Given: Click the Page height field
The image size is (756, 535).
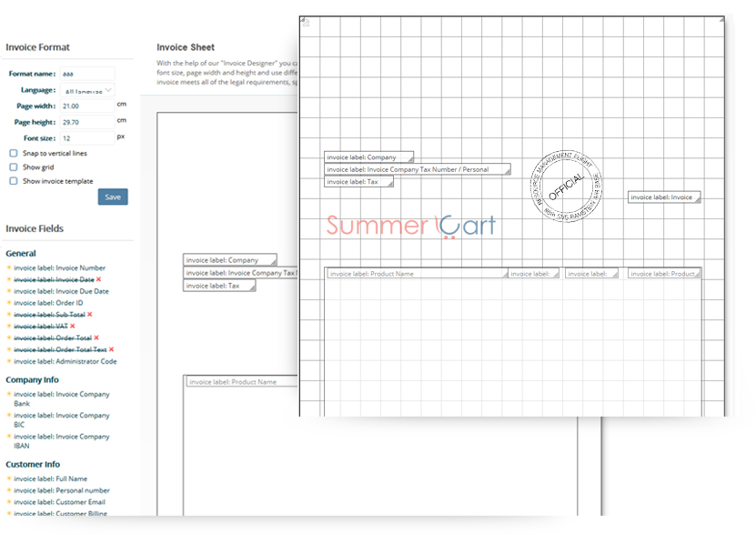Looking at the screenshot, I should coord(87,122).
